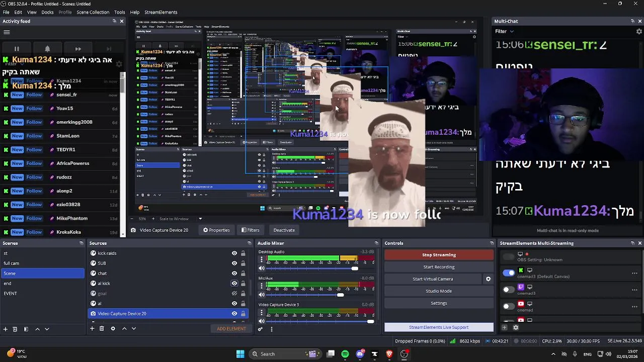Enter Studio Mode

click(x=439, y=291)
